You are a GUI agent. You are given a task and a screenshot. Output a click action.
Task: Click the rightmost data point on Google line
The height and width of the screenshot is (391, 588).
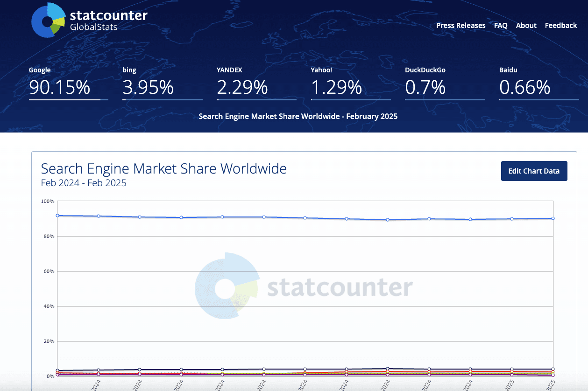pos(553,218)
